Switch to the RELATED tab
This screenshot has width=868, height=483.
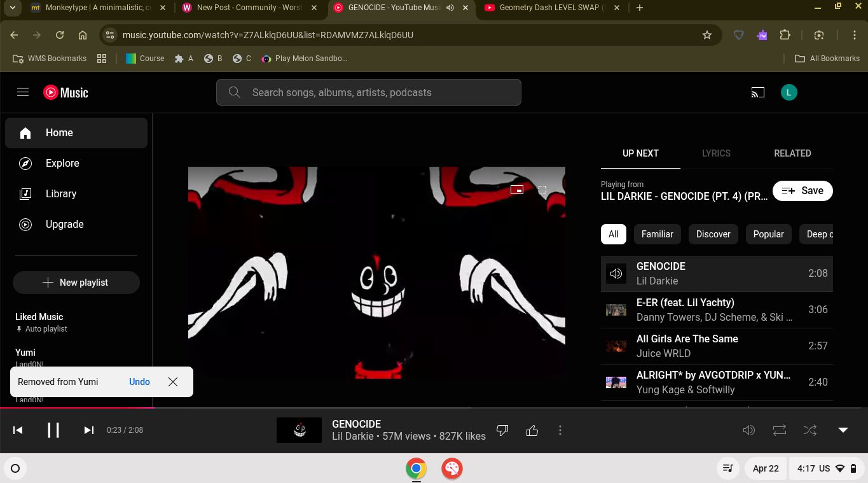[x=792, y=153]
